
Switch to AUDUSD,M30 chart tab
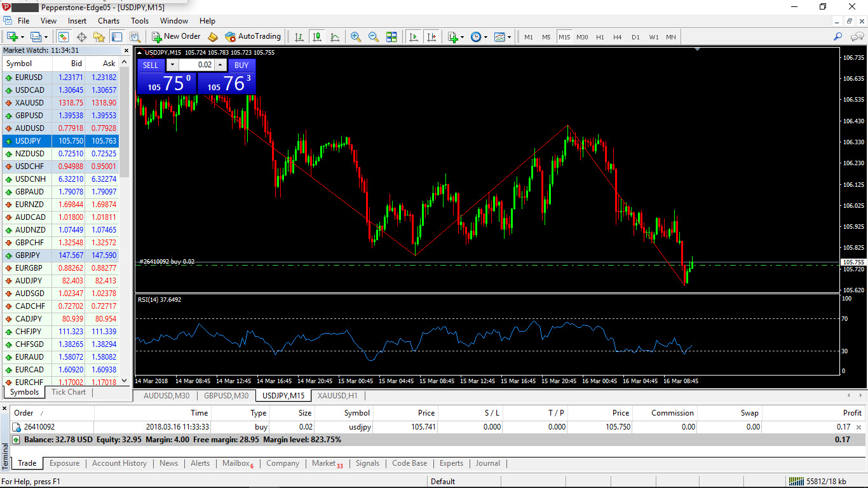[x=166, y=396]
